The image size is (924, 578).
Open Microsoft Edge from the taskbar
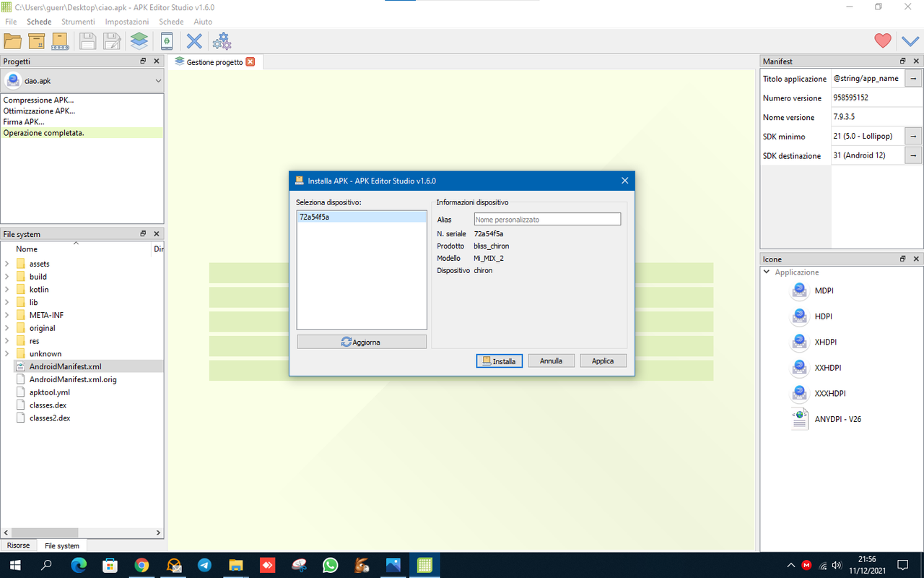pos(78,565)
